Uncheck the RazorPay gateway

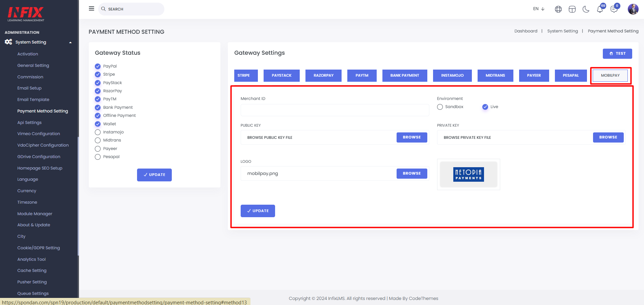click(x=98, y=91)
